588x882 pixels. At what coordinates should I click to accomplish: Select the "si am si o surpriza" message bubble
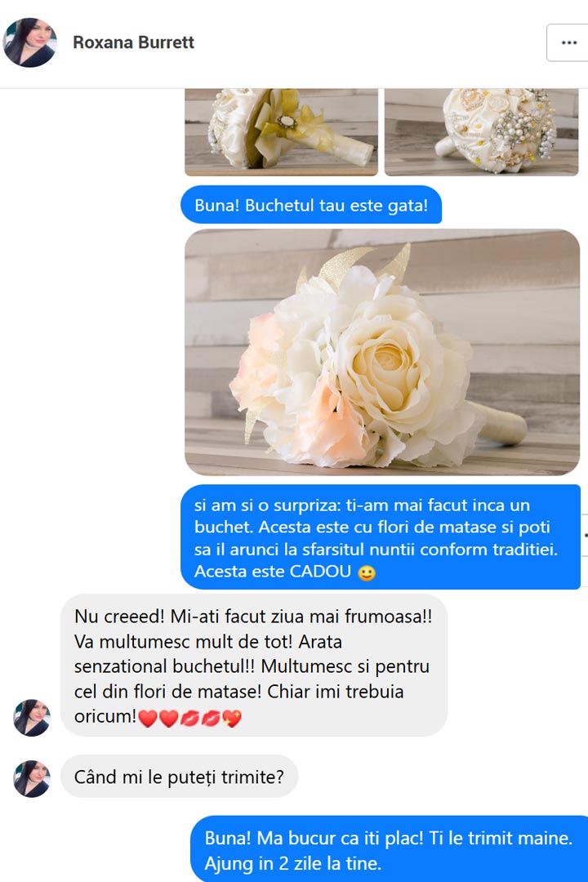pos(381,537)
